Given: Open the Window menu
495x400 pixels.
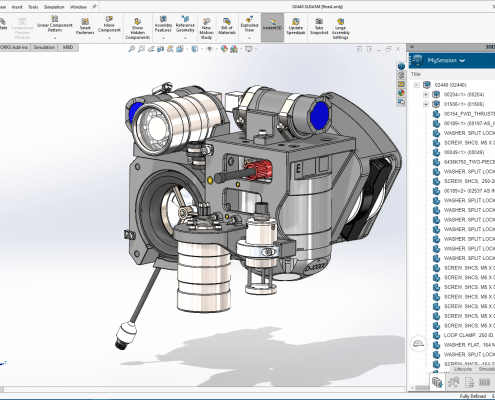Looking at the screenshot, I should 78,7.
